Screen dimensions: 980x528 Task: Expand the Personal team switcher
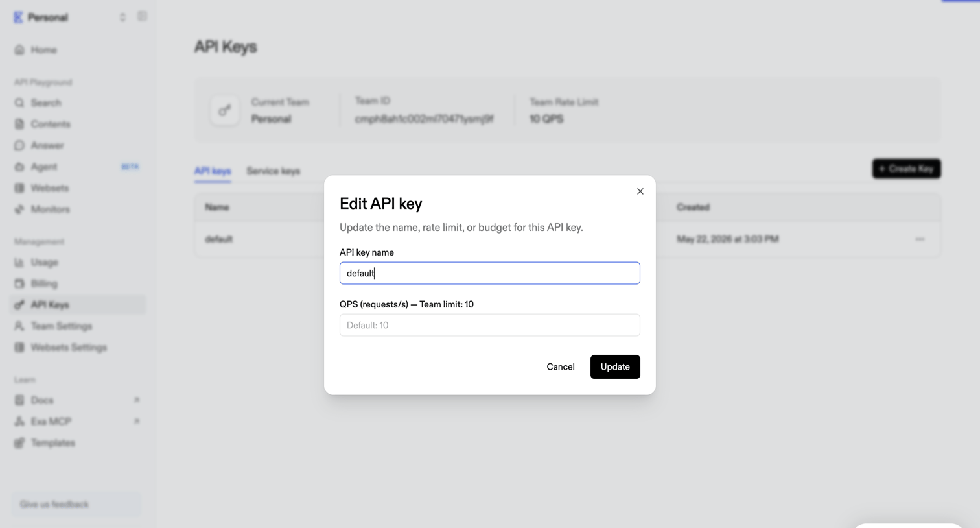click(122, 18)
